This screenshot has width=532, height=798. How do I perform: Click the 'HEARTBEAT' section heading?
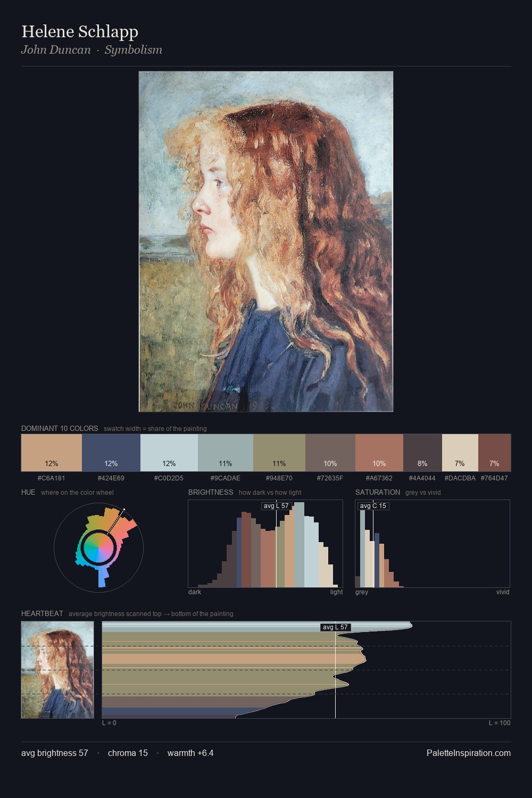pyautogui.click(x=42, y=613)
